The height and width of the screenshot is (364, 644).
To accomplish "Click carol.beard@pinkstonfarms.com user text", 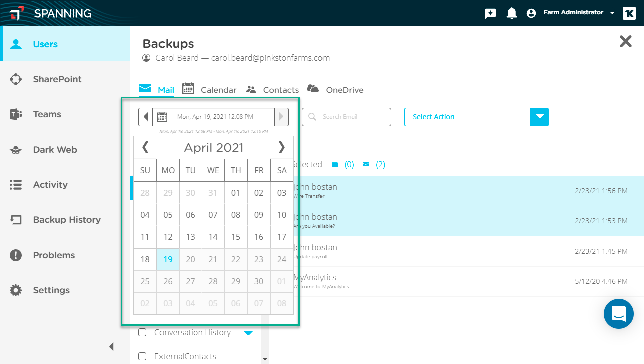I will [270, 58].
